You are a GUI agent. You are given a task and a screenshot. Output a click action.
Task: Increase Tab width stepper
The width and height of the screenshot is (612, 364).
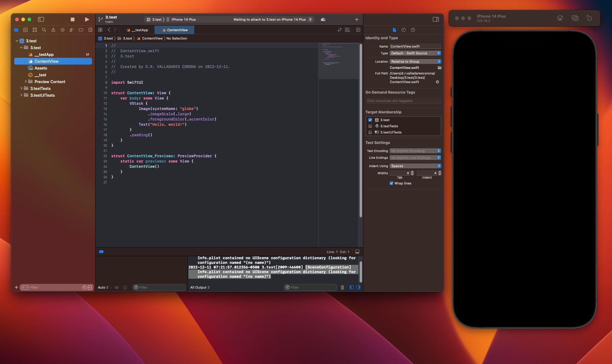tap(412, 172)
